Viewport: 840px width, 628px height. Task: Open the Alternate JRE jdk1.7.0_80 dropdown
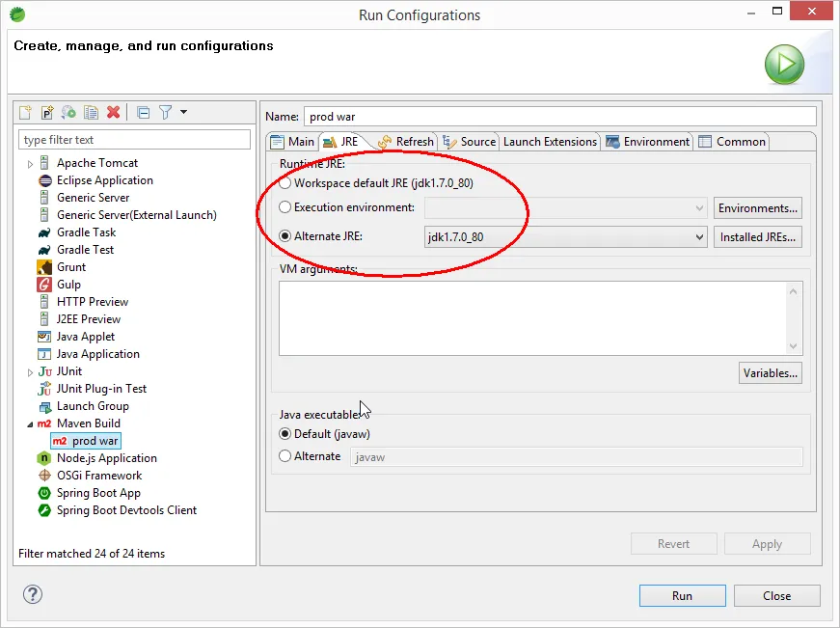point(566,237)
